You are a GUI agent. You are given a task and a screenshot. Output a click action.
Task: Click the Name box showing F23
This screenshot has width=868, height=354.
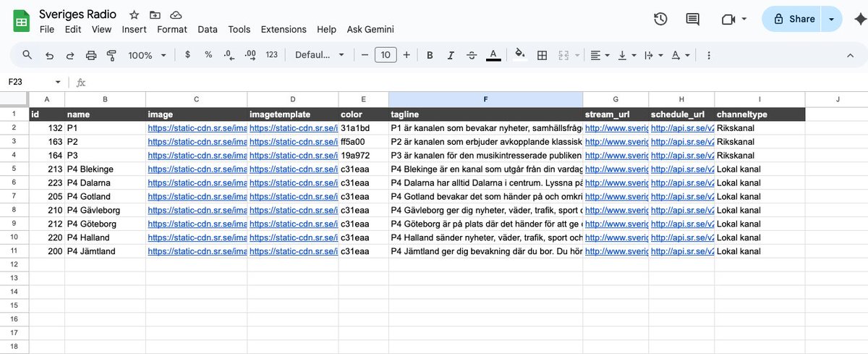click(x=29, y=82)
